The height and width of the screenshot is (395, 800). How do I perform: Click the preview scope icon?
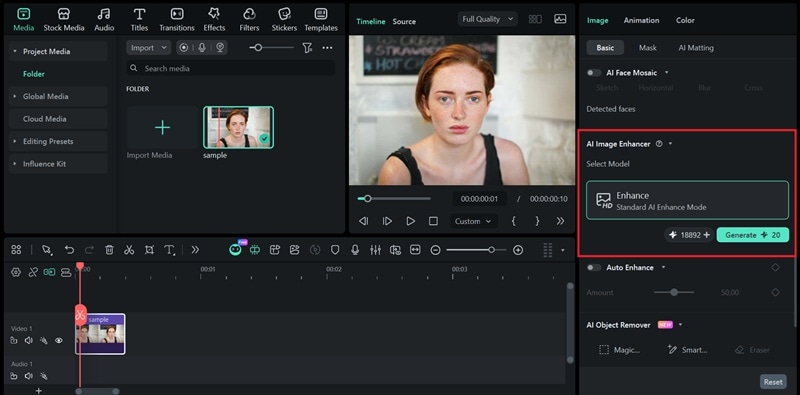coord(560,19)
